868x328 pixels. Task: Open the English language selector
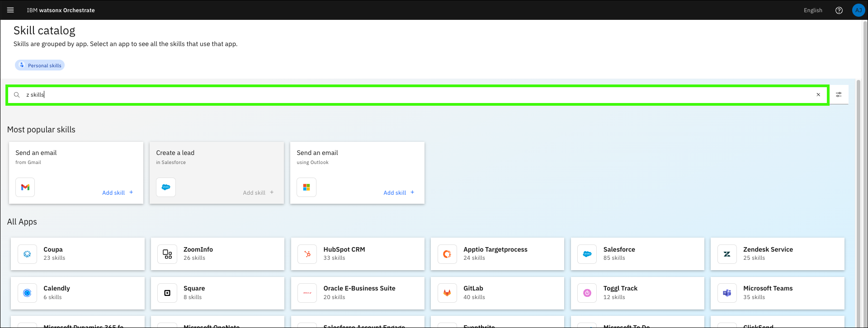tap(812, 10)
